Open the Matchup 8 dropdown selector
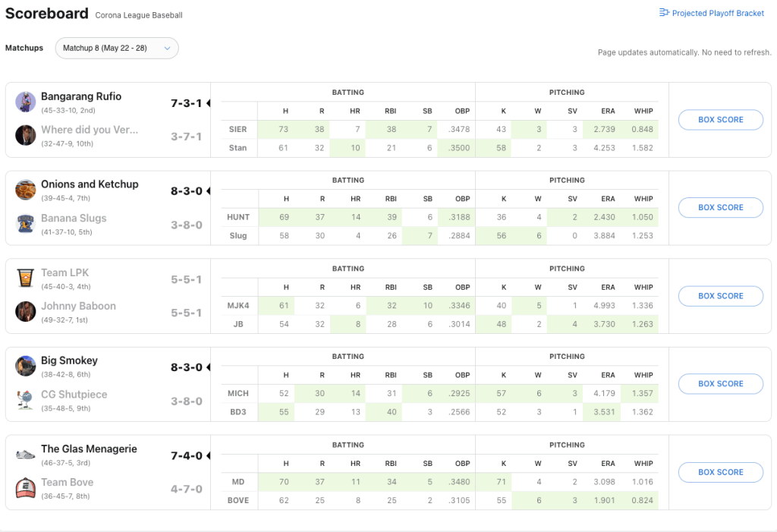This screenshot has height=532, width=777. 117,48
